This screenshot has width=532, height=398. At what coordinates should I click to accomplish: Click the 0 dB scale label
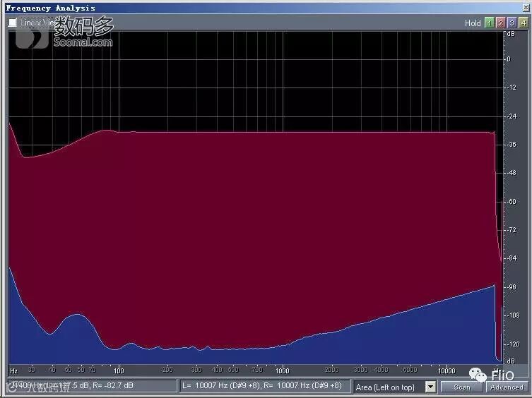click(509, 59)
